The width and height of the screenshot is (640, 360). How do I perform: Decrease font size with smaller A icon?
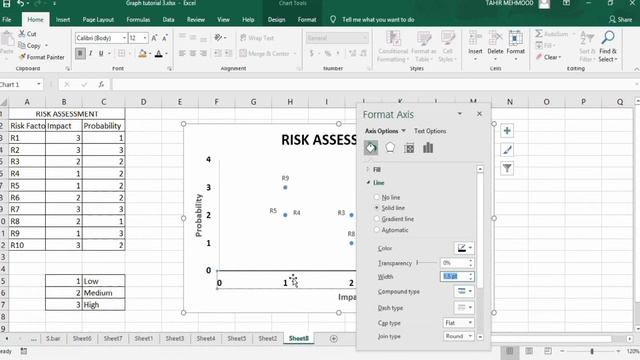(164, 38)
